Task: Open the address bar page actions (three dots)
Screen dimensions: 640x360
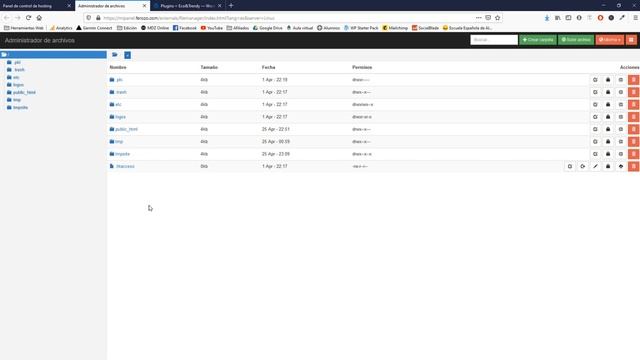Action: pos(478,18)
